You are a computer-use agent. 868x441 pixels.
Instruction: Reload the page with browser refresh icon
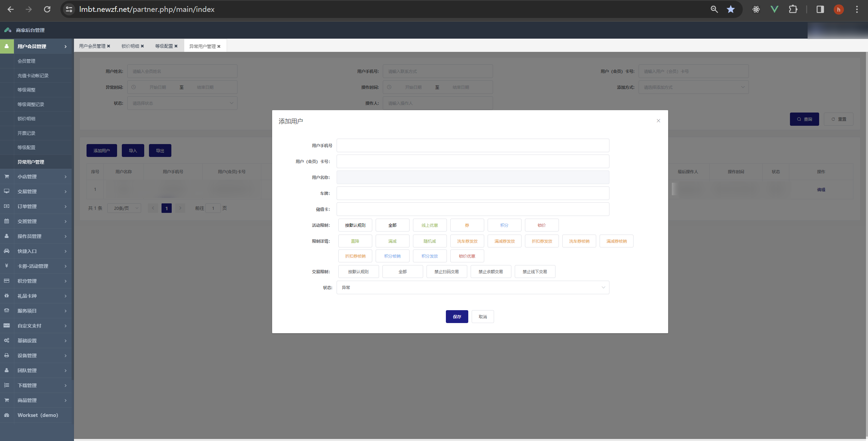(47, 9)
